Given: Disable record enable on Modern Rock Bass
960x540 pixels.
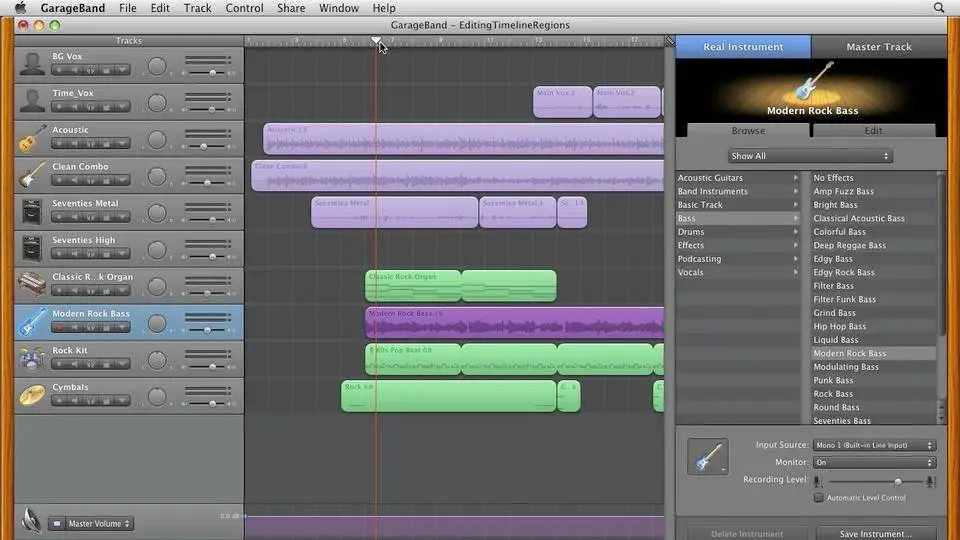Looking at the screenshot, I should pos(59,328).
